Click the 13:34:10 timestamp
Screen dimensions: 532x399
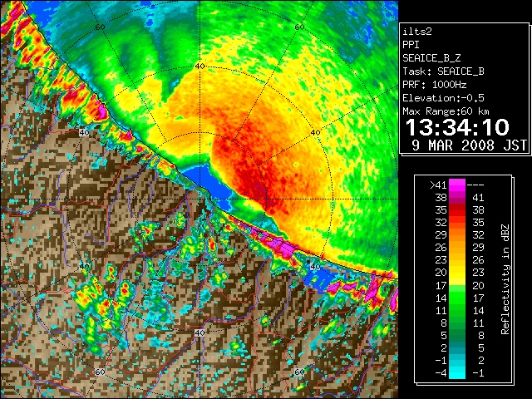pos(457,127)
